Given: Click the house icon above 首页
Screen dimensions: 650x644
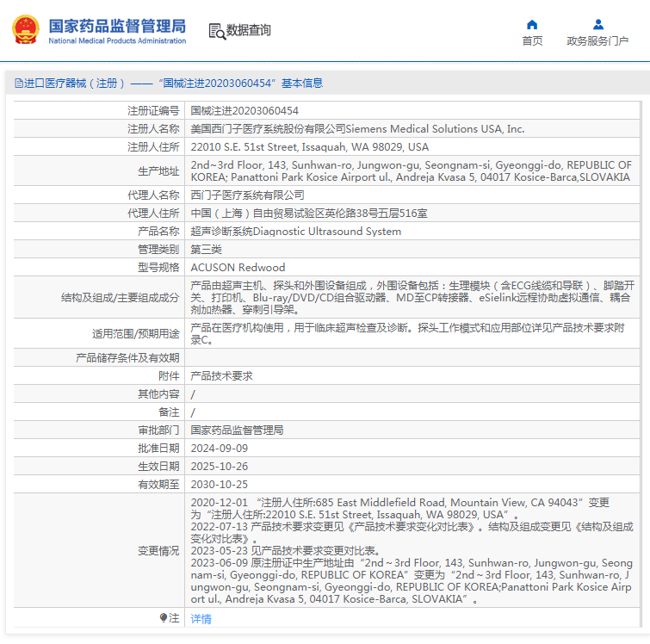Looking at the screenshot, I should click(532, 24).
